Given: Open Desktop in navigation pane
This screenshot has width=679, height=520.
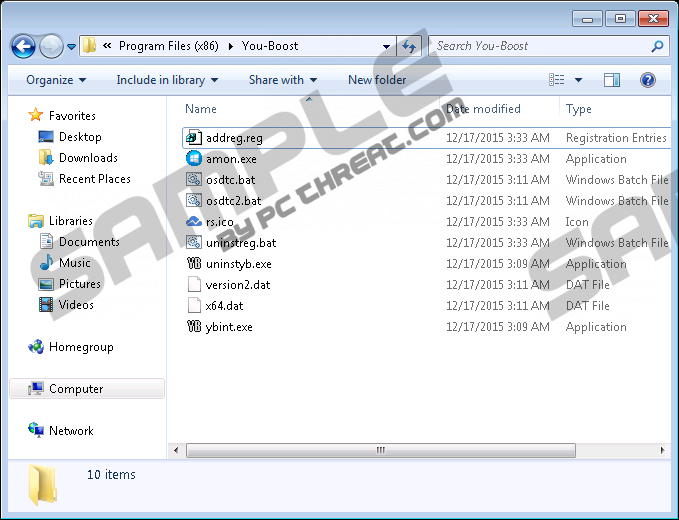Looking at the screenshot, I should tap(80, 137).
